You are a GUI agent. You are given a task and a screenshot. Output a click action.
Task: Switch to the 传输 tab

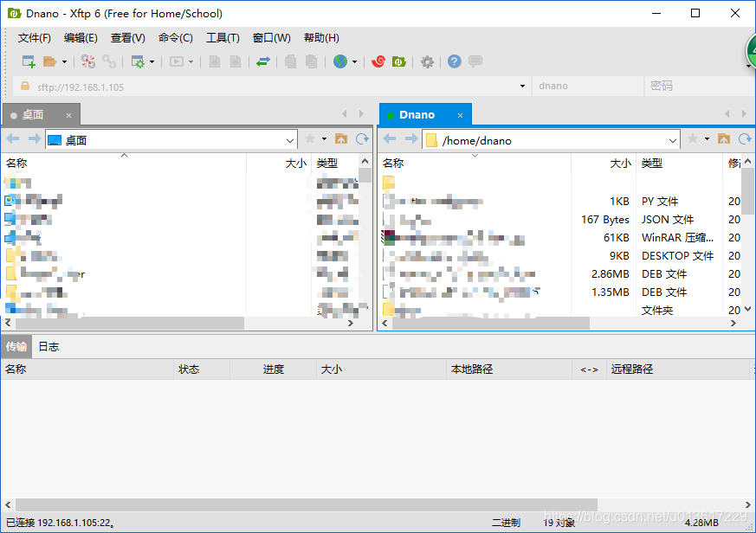(x=16, y=346)
